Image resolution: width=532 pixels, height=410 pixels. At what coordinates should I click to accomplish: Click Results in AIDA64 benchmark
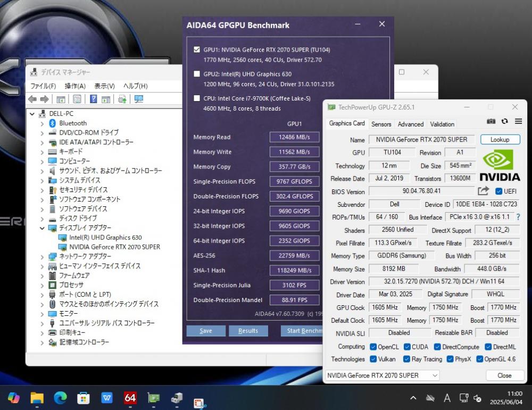tap(248, 331)
